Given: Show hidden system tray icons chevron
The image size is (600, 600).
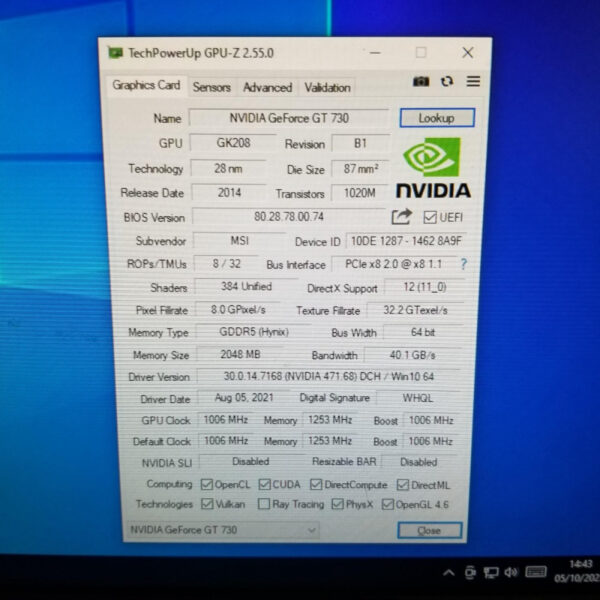Looking at the screenshot, I should click(449, 572).
